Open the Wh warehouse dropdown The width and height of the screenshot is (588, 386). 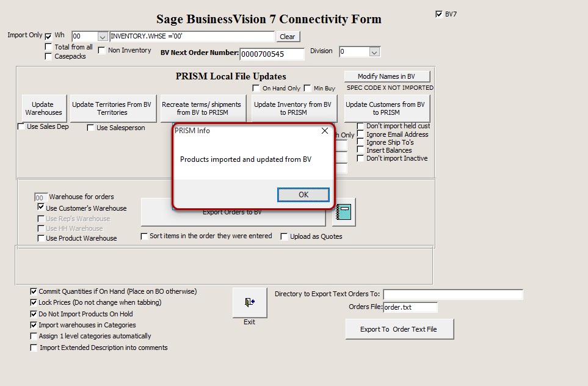103,37
